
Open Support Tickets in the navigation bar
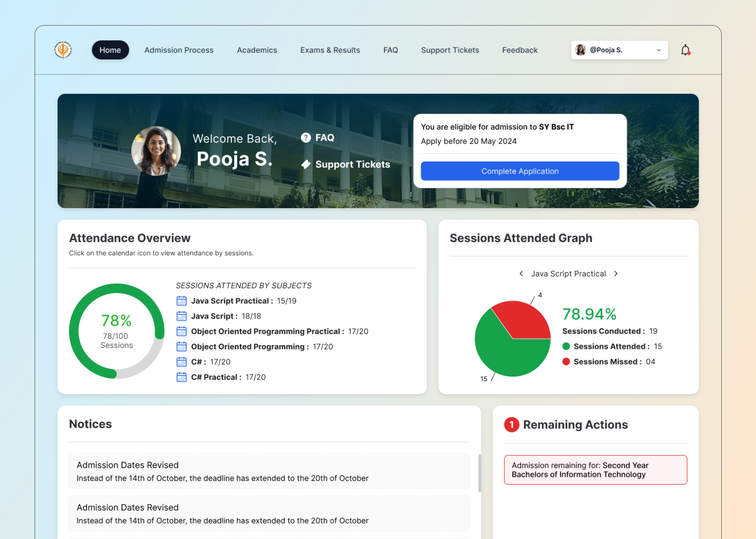(x=450, y=50)
